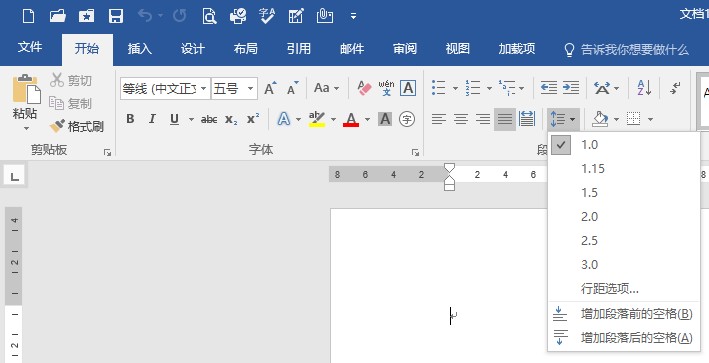Image resolution: width=709 pixels, height=363 pixels.
Task: Toggle character shading icon
Action: coord(385,119)
